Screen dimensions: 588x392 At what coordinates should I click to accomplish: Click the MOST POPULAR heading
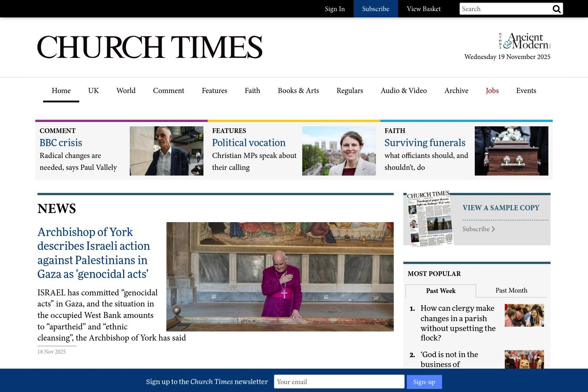point(434,274)
